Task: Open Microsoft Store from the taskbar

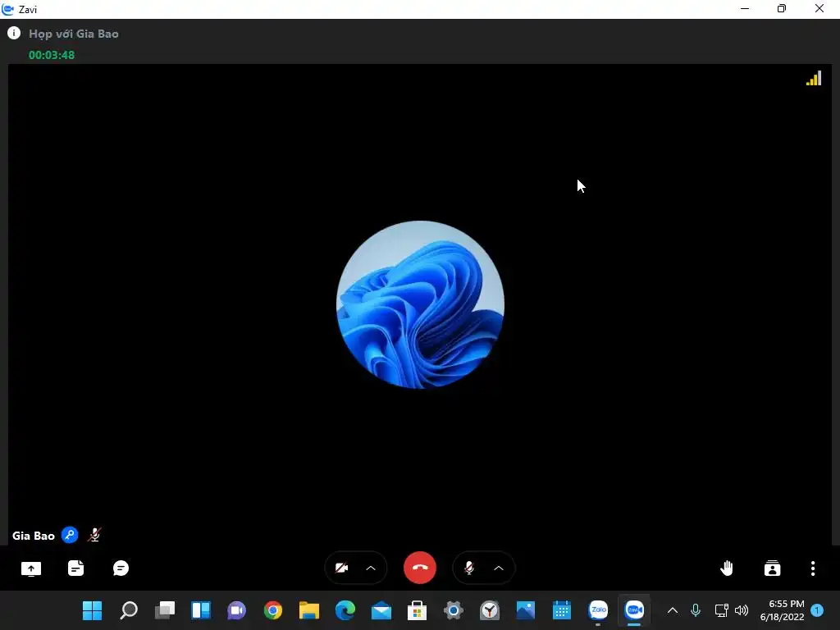Action: coord(417,610)
